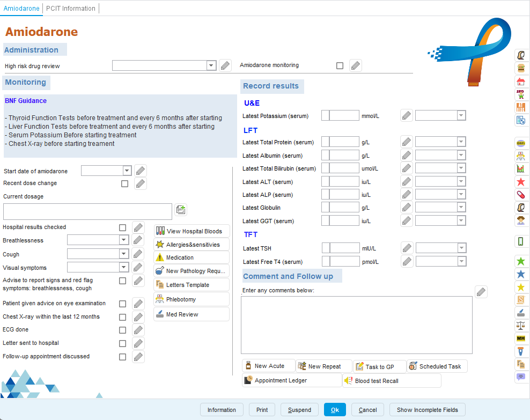Expand the Breathlessness dropdown

click(124, 240)
